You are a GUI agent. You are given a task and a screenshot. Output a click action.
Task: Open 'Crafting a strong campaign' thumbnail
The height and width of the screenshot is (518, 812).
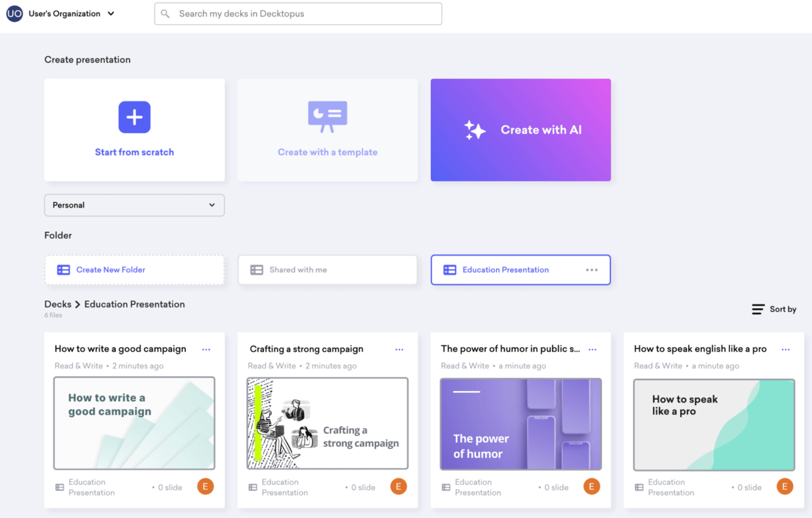pos(327,423)
